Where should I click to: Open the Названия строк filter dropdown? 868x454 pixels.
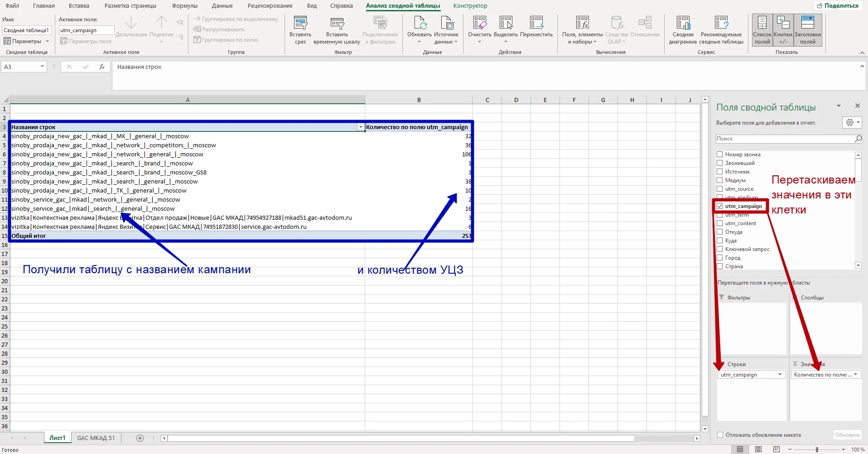[361, 127]
